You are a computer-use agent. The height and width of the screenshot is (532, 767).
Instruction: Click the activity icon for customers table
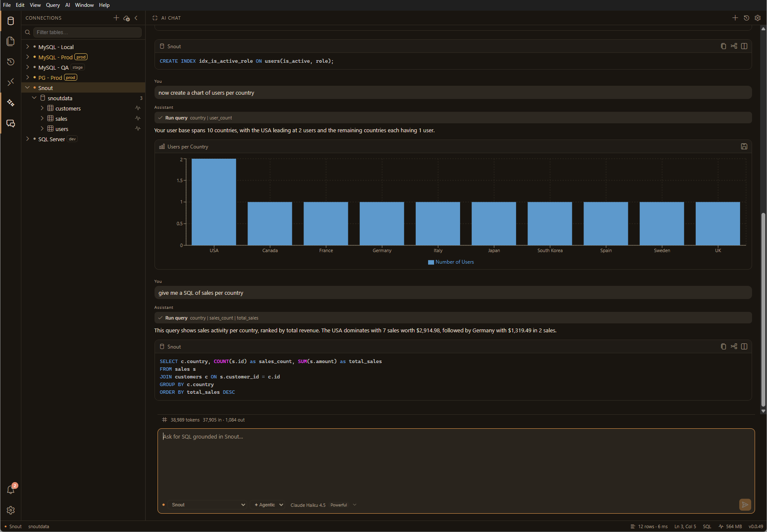coord(138,108)
